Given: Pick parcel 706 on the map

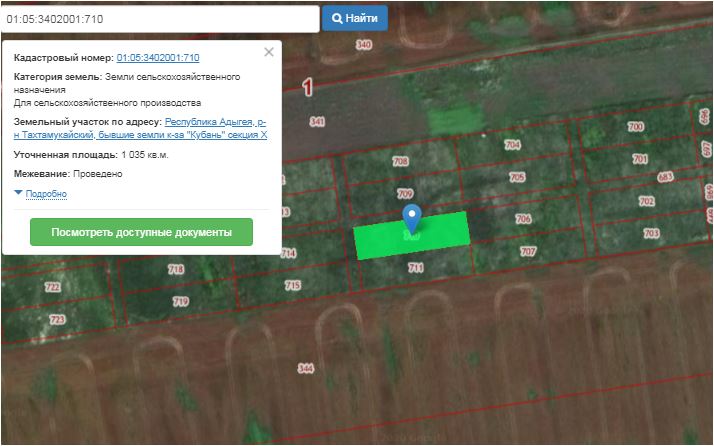Looking at the screenshot, I should coord(522,219).
